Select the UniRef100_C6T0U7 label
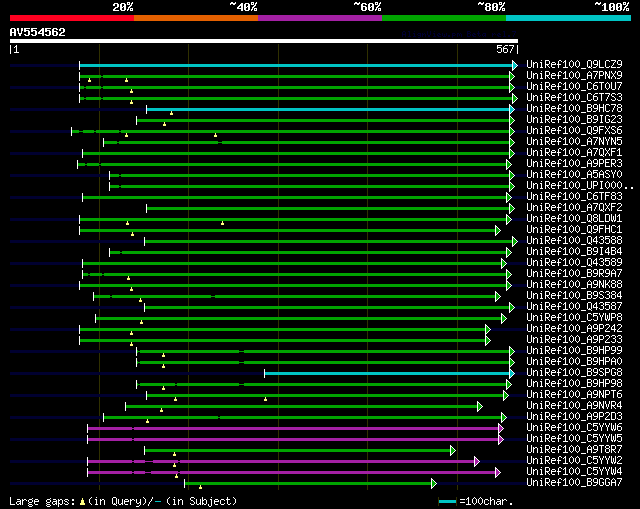Image resolution: width=640 pixels, height=509 pixels. click(x=574, y=87)
